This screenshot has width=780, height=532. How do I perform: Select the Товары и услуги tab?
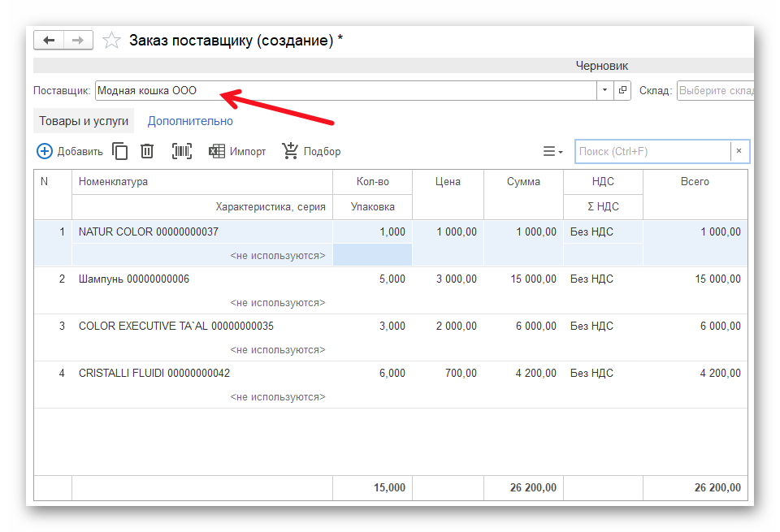[x=84, y=121]
